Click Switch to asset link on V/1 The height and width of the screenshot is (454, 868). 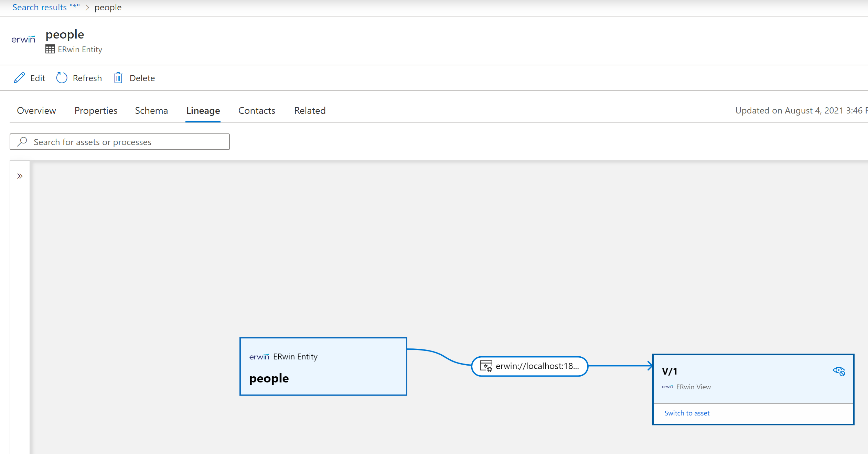[x=687, y=413]
